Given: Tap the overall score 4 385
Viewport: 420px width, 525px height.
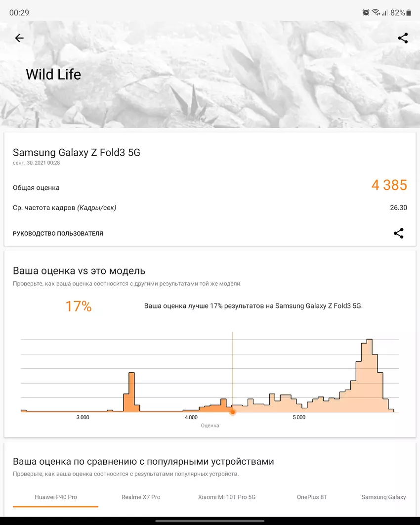Looking at the screenshot, I should 389,185.
